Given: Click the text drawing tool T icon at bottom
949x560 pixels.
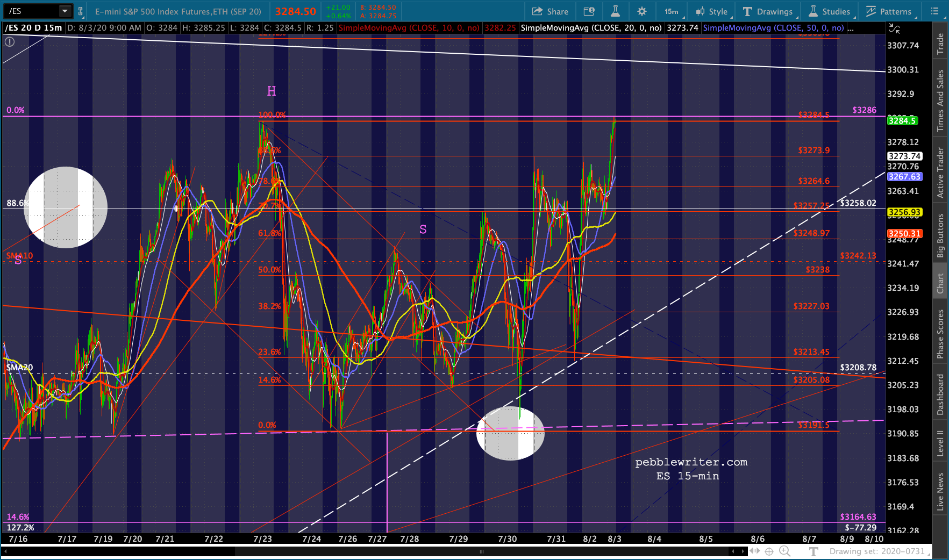Looking at the screenshot, I should (814, 551).
